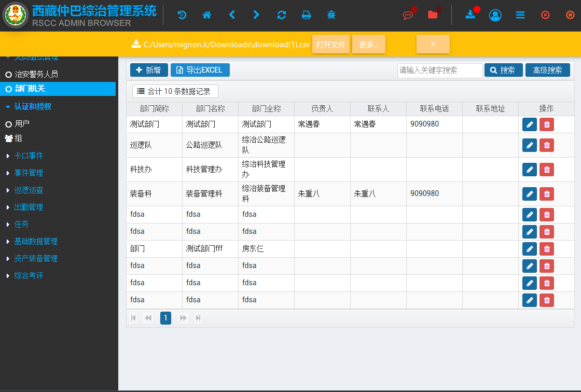
Task: Edit the 科技办 row
Action: [530, 170]
